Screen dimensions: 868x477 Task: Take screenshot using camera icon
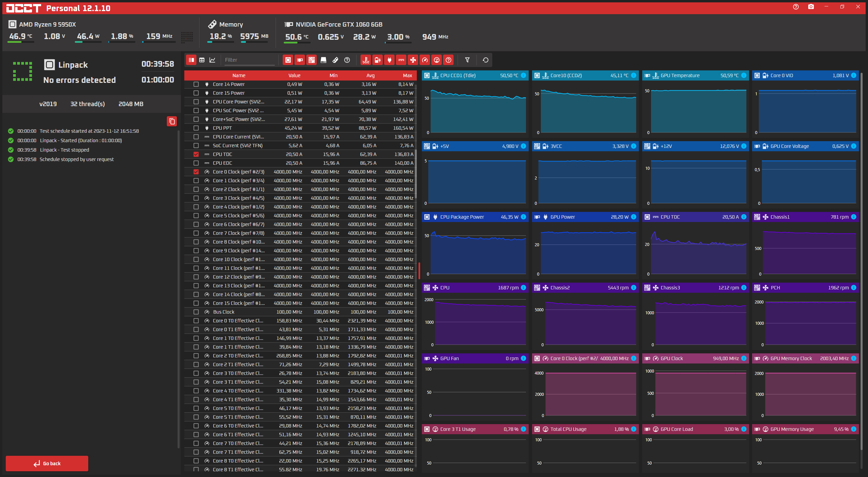tap(811, 7)
